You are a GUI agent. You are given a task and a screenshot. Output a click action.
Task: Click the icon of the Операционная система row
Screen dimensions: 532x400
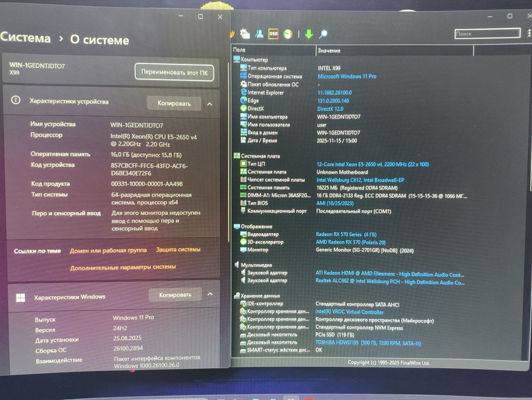pos(243,76)
